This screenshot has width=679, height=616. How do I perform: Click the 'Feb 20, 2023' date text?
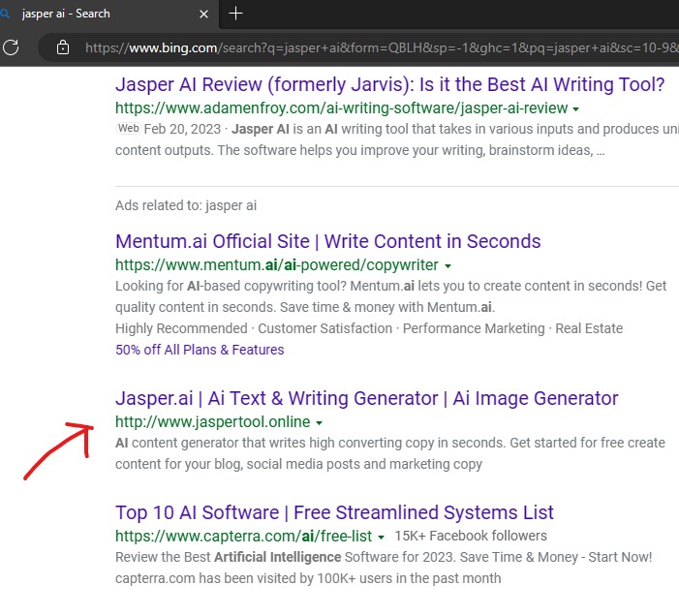[x=182, y=129]
